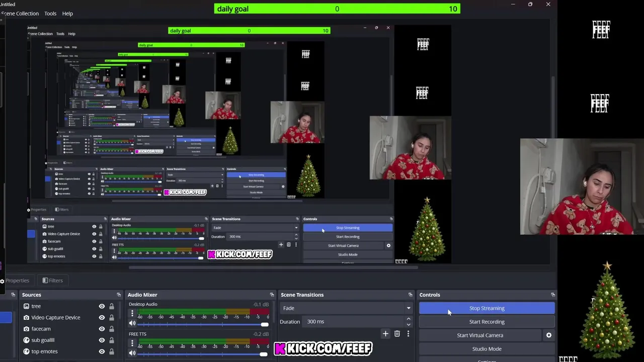Image resolution: width=644 pixels, height=362 pixels.
Task: Select the tree source row
Action: point(69,306)
